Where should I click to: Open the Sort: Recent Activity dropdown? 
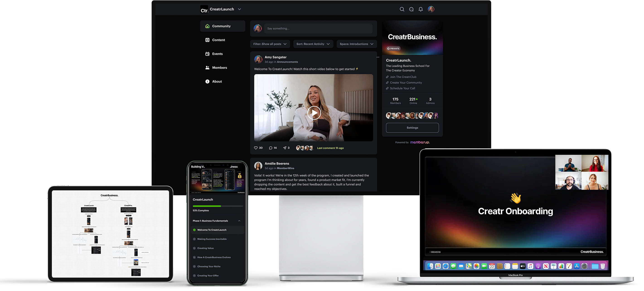(313, 44)
